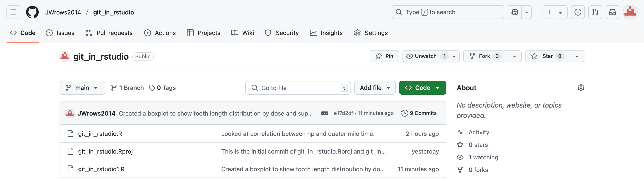The image size is (644, 181).
Task: Click the About settings gear icon
Action: pyautogui.click(x=581, y=88)
